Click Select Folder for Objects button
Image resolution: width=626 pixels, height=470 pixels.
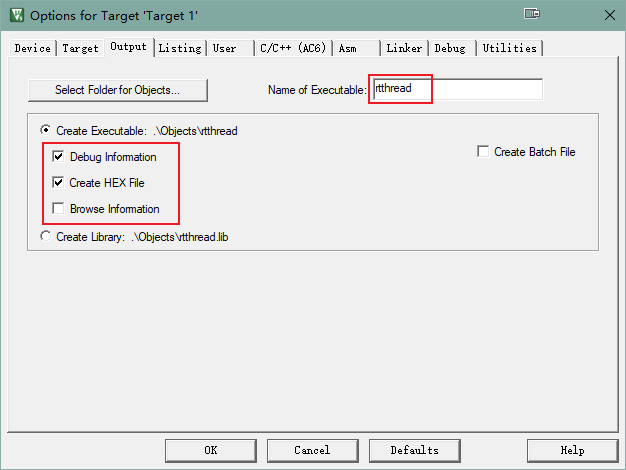tap(117, 90)
